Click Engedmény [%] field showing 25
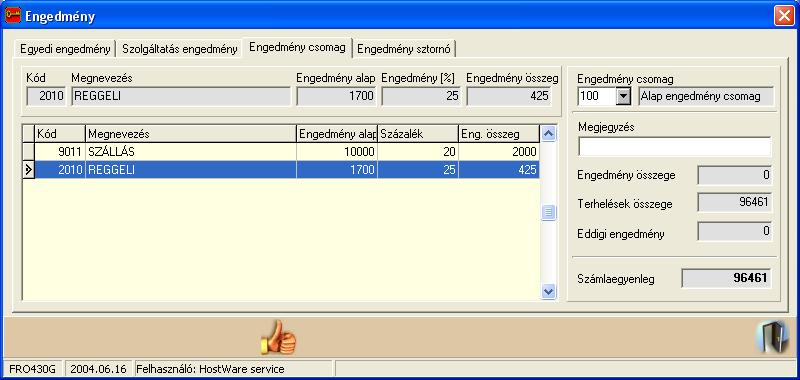Viewport: 800px width, 380px height. (421, 96)
